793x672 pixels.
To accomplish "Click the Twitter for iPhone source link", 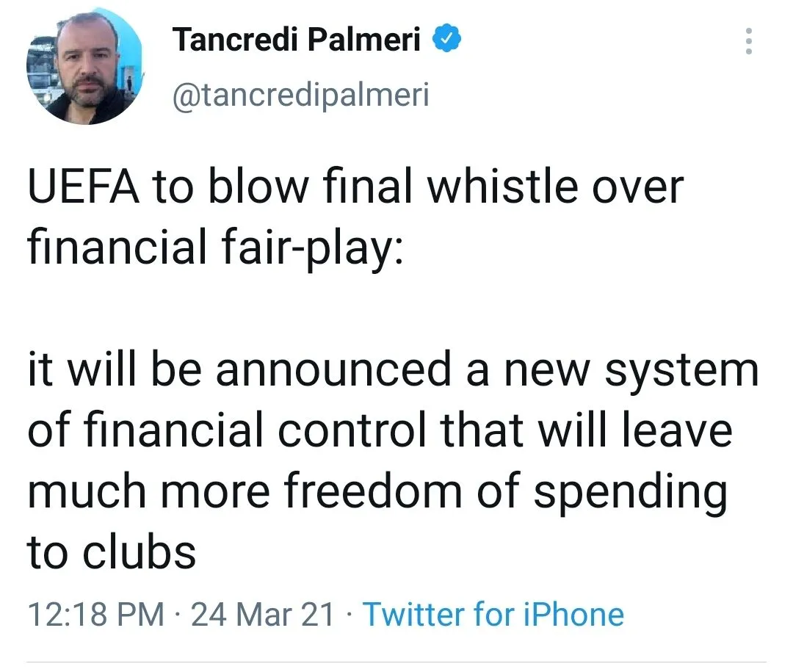I will point(493,614).
